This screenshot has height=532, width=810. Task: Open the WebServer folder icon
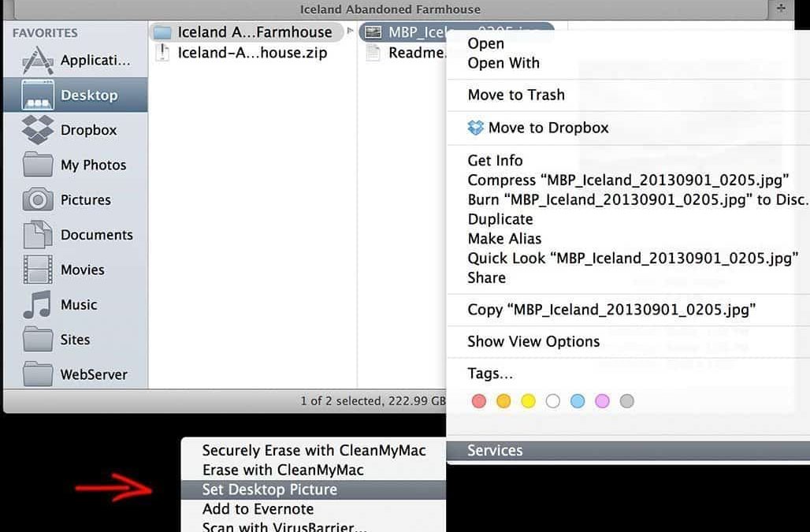pyautogui.click(x=37, y=374)
